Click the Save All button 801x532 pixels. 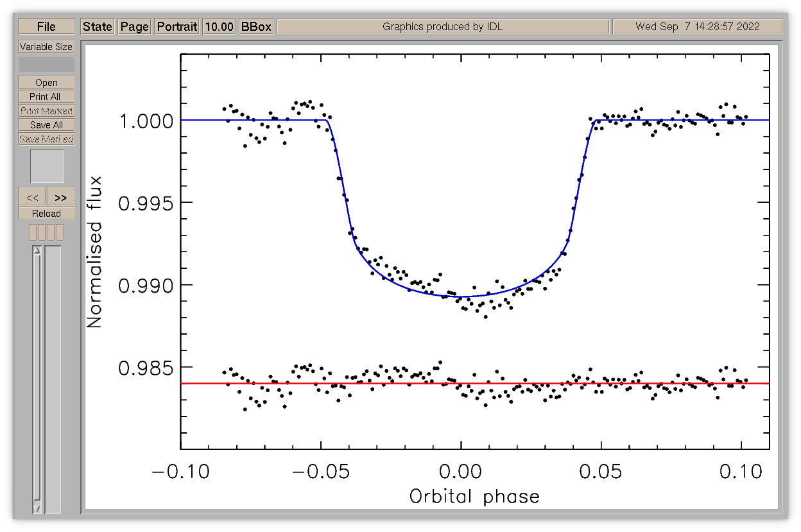pyautogui.click(x=46, y=125)
